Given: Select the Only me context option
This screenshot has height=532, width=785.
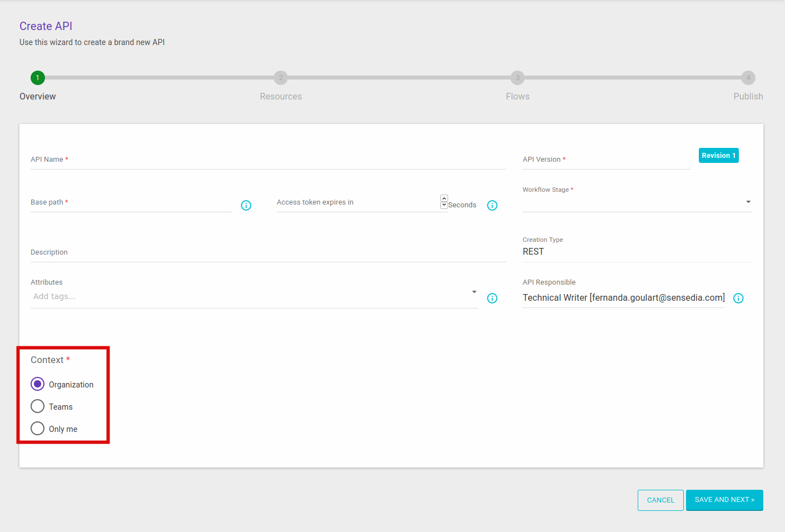Looking at the screenshot, I should pos(37,428).
